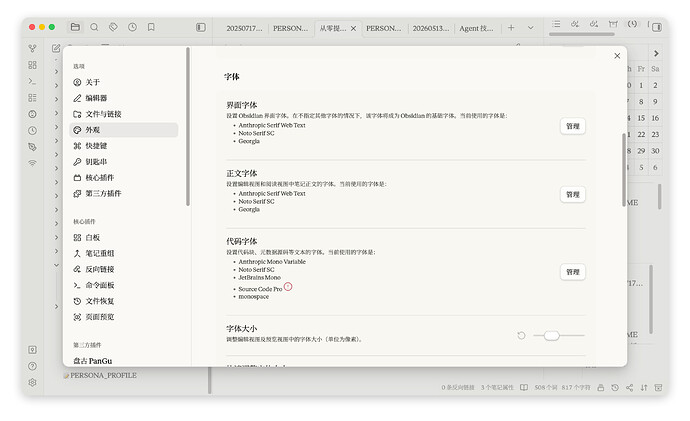690x421 pixels.
Task: Adjust the 字体大小 slider
Action: tap(558, 336)
